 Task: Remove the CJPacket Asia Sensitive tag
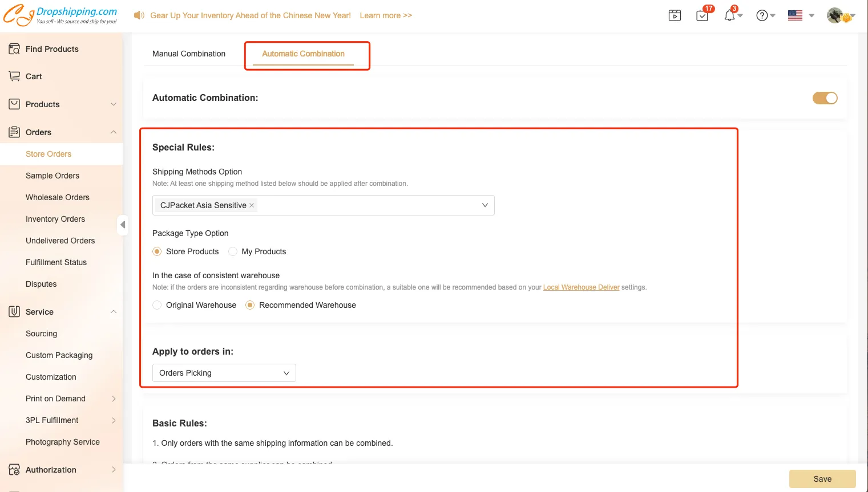click(252, 205)
